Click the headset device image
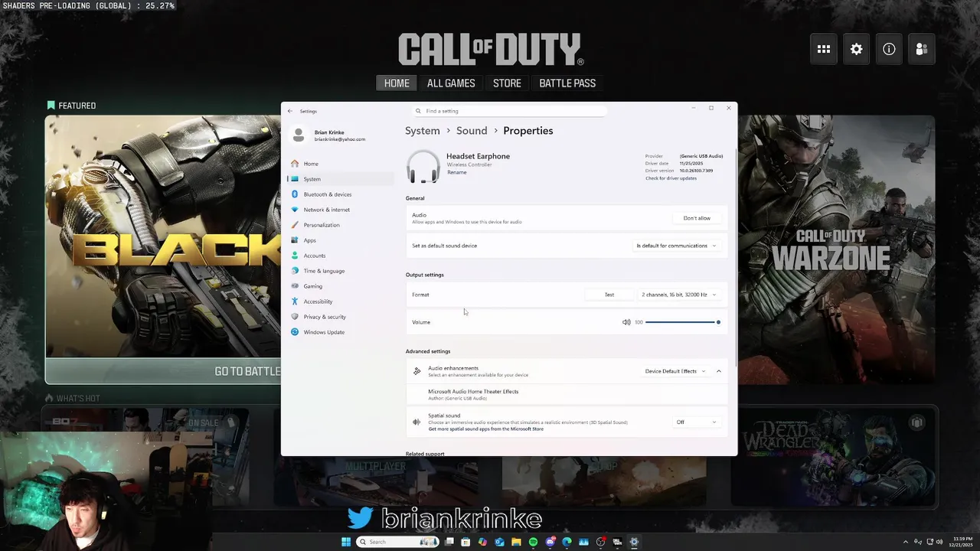 [423, 166]
